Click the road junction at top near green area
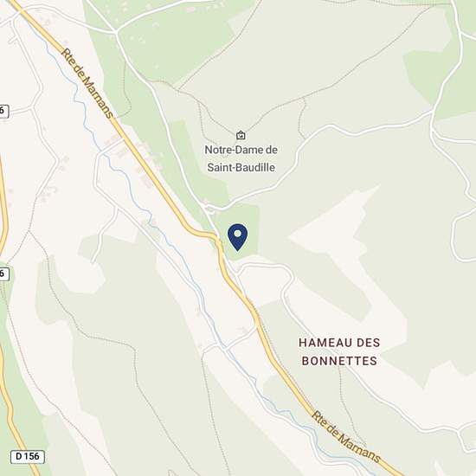This screenshot has height=476, width=476. point(116,31)
